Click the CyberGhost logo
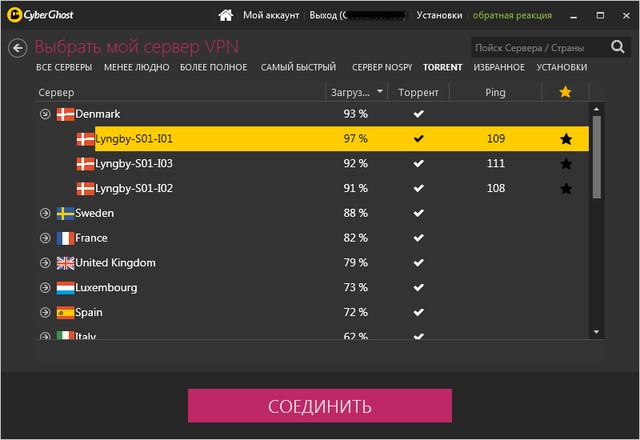Viewport: 640px width, 440px height. (x=38, y=15)
